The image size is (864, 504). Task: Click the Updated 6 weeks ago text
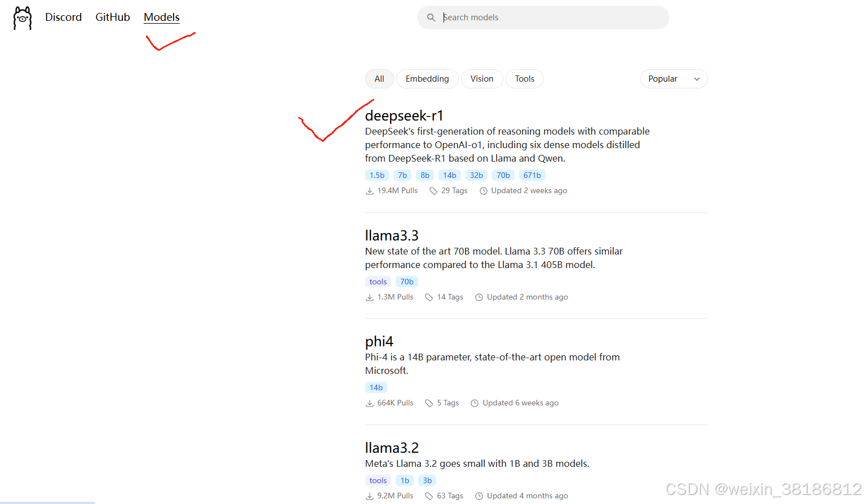[x=521, y=403]
